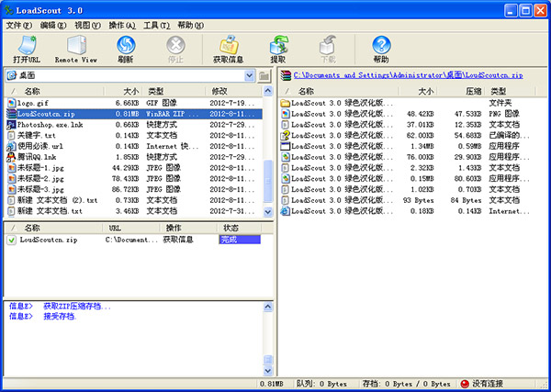Click the 腾讯QQ.lnk penguin icon
This screenshot has height=392, width=551.
[x=12, y=157]
